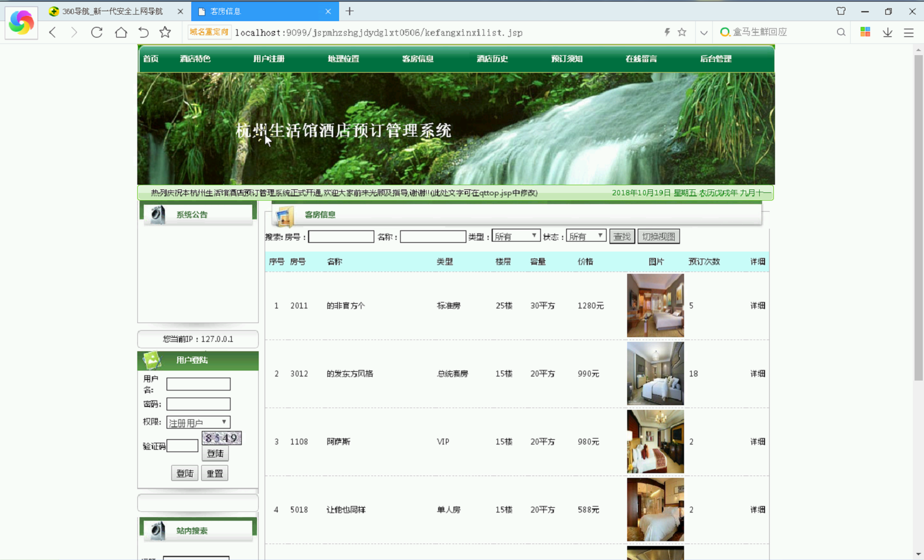Open 客房信息 menu item
The height and width of the screenshot is (560, 924).
(x=418, y=59)
